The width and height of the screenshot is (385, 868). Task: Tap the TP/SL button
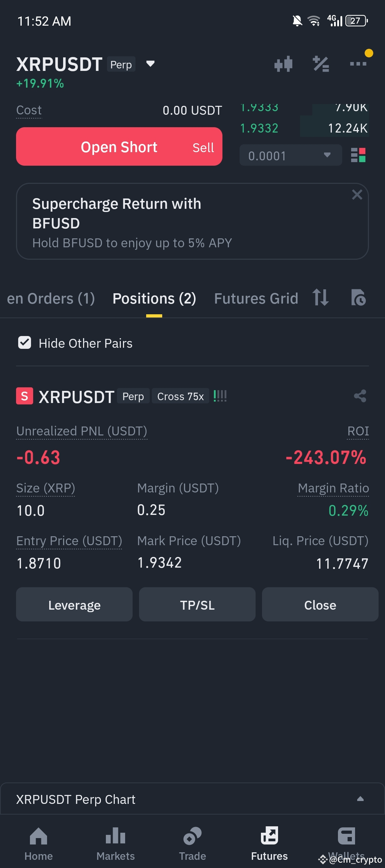click(197, 605)
